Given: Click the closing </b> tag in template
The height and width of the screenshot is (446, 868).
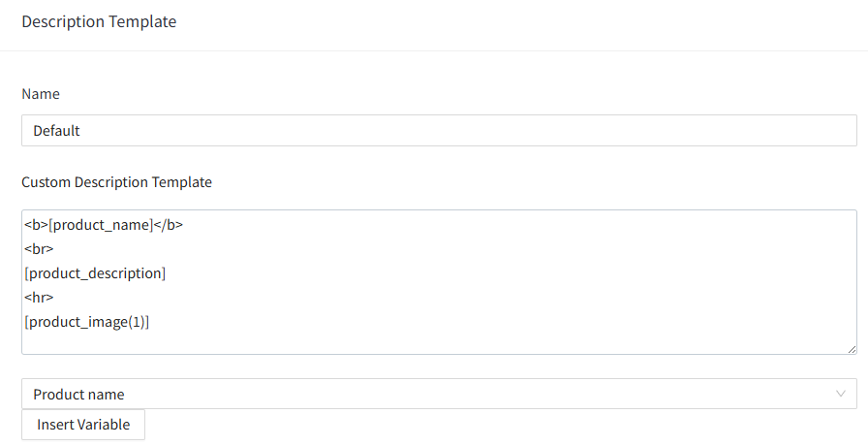Looking at the screenshot, I should point(169,225).
